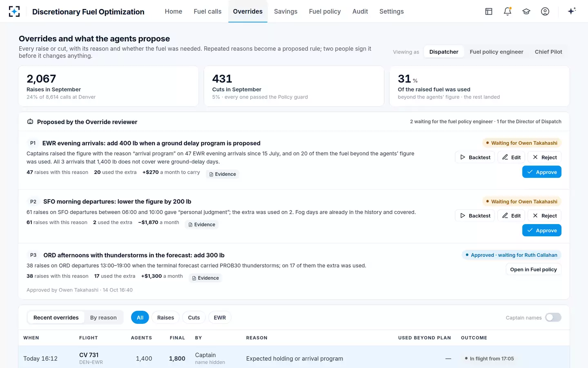Viewport: 588px width, 368px height.
Task: Switch to the Recent overrides view
Action: pyautogui.click(x=56, y=318)
